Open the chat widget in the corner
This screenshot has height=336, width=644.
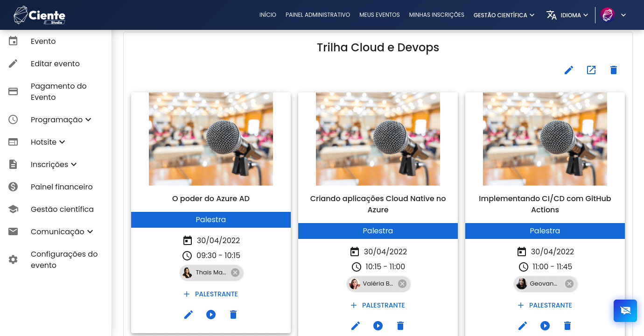[625, 311]
